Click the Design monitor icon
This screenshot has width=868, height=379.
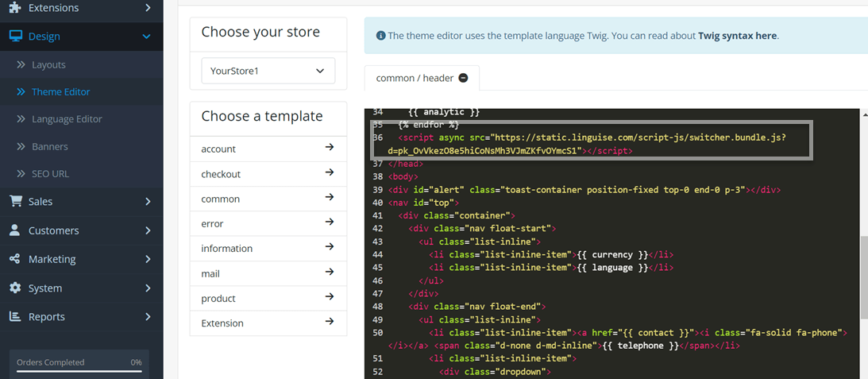[x=15, y=36]
